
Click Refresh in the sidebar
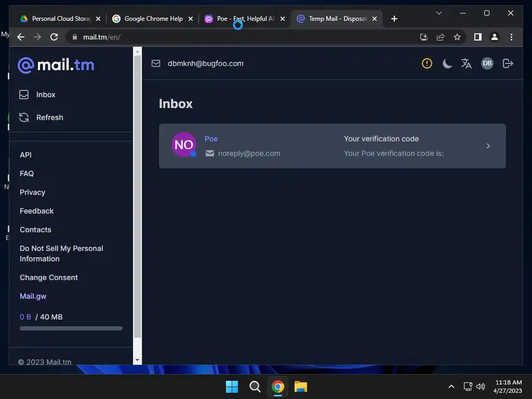(41, 117)
